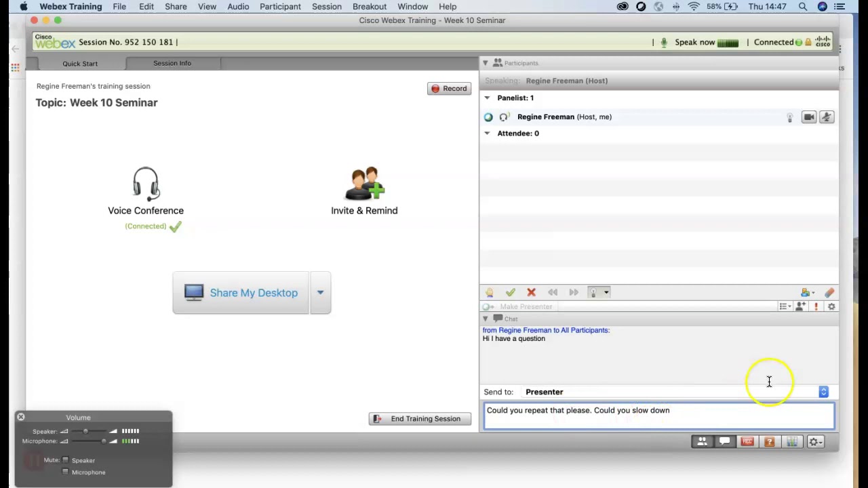Click the gear icon in participants toolbar
The image size is (868, 488).
click(x=831, y=306)
